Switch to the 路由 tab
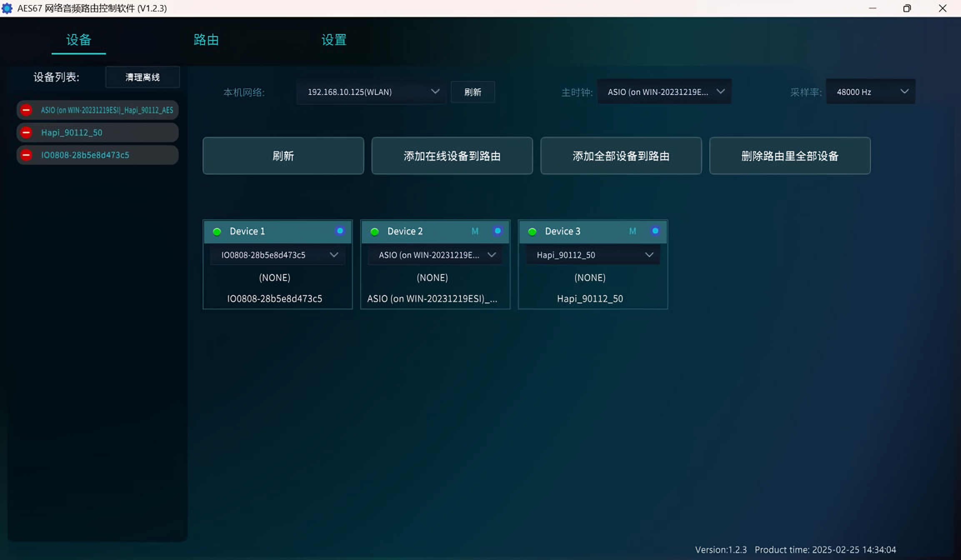Image resolution: width=961 pixels, height=560 pixels. [x=206, y=40]
